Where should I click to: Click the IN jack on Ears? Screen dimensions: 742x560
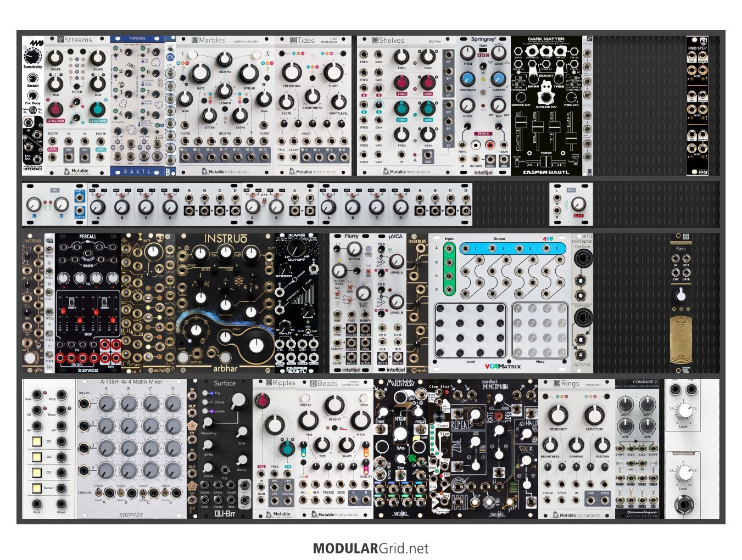click(676, 258)
